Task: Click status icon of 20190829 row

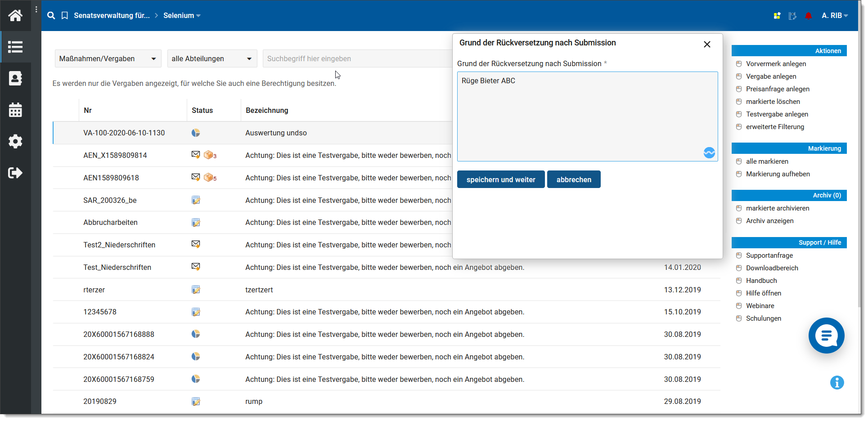Action: (x=196, y=402)
